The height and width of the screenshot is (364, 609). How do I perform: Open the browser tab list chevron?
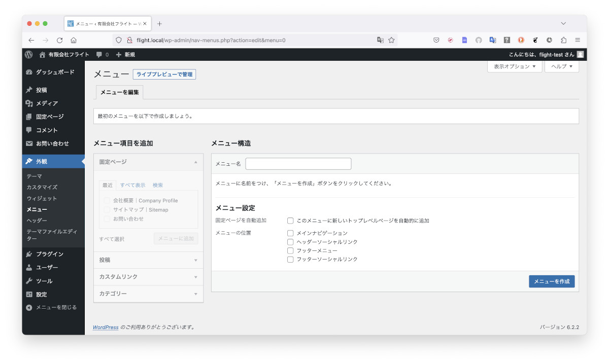(x=563, y=24)
